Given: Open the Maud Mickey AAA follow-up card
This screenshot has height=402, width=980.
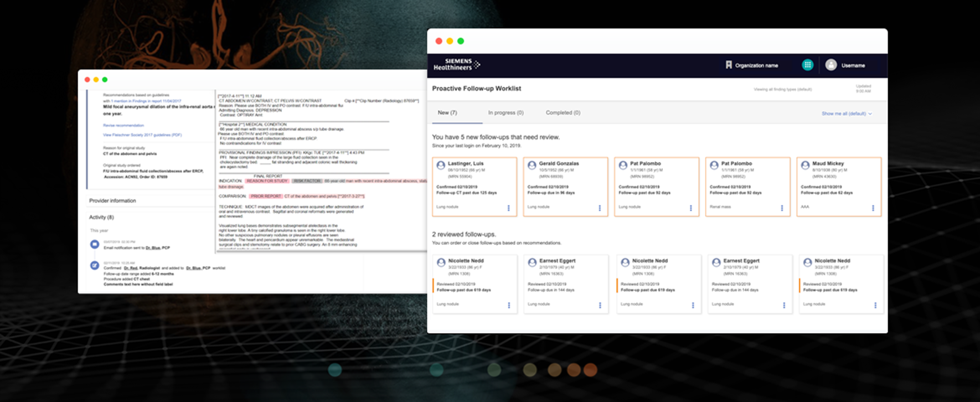Looking at the screenshot, I should point(839,187).
